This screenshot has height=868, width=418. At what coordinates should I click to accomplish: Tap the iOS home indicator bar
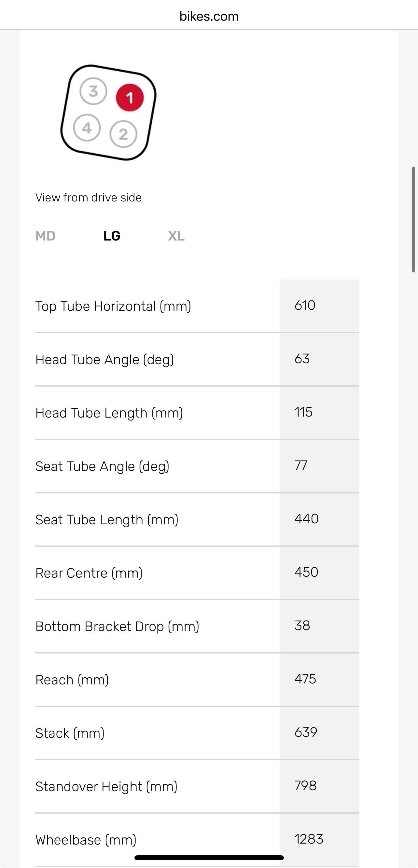pos(209,858)
